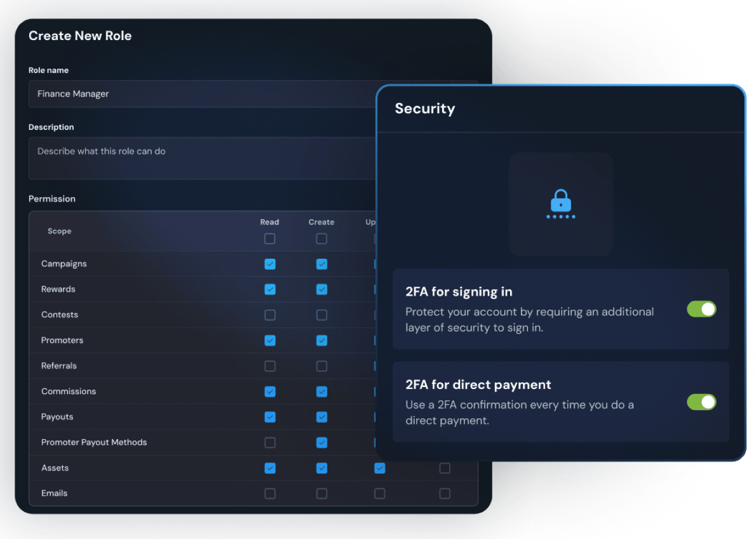
Task: Disable 2FA for signing in toggle
Action: tap(701, 310)
